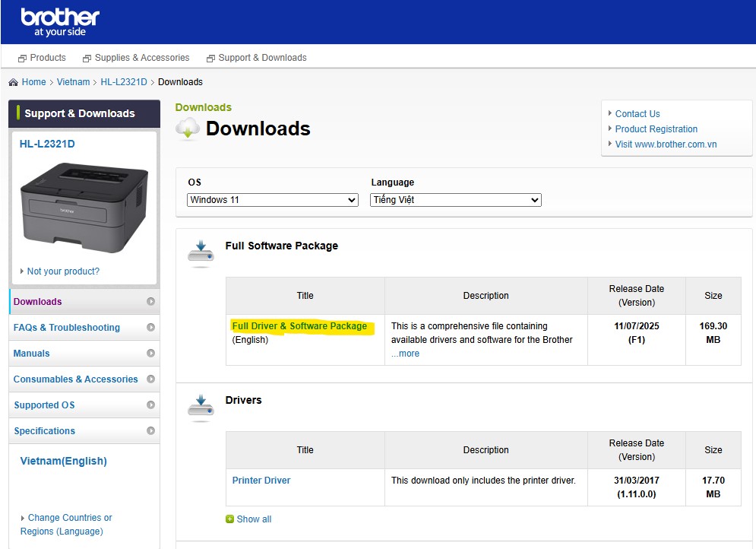
Task: Open the Printer Driver download link
Action: tap(261, 481)
